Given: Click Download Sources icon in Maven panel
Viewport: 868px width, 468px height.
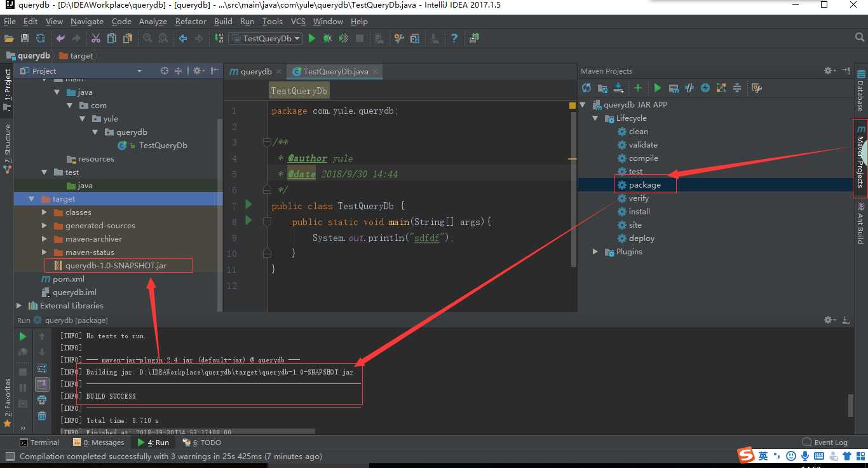Looking at the screenshot, I should (x=618, y=88).
